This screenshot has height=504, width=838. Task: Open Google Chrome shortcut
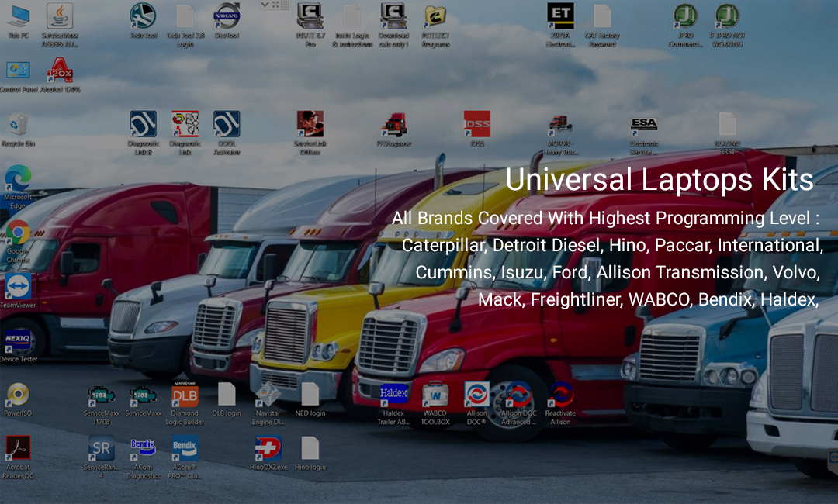pyautogui.click(x=18, y=241)
